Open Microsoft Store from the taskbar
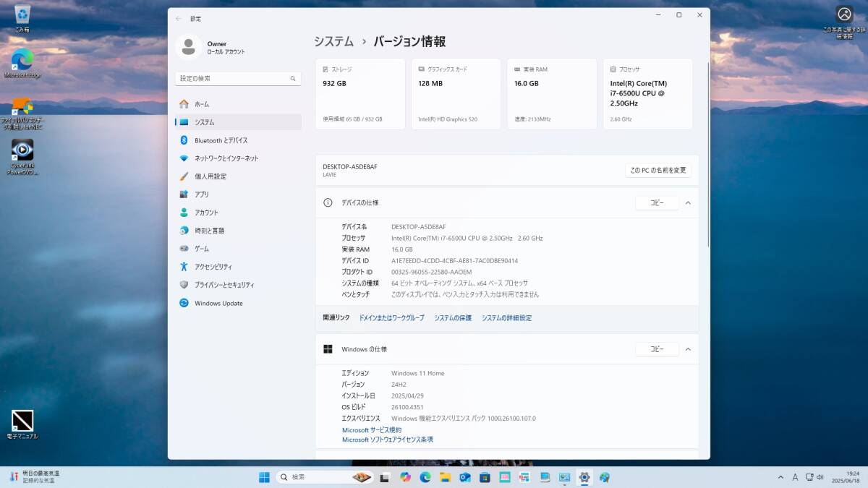Image resolution: width=868 pixels, height=488 pixels. (485, 477)
